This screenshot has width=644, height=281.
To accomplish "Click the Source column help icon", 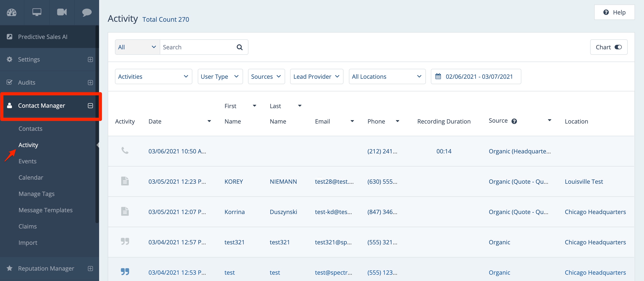I will tap(514, 121).
